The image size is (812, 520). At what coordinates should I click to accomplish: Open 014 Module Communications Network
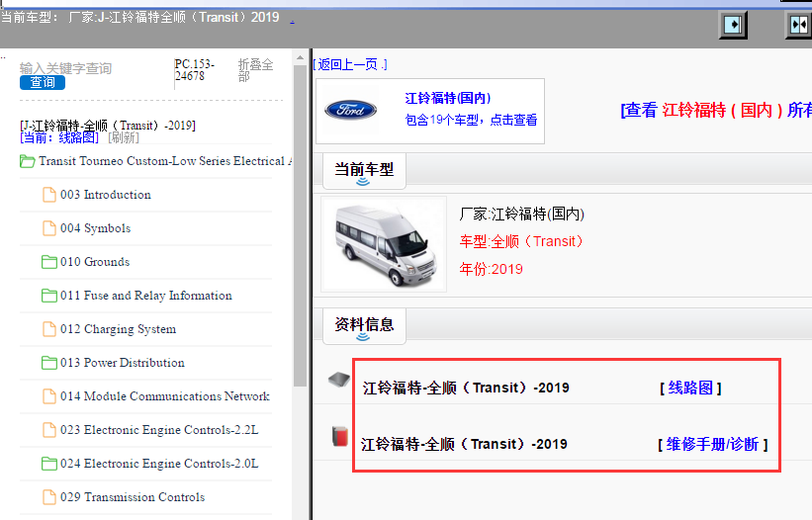tap(165, 396)
